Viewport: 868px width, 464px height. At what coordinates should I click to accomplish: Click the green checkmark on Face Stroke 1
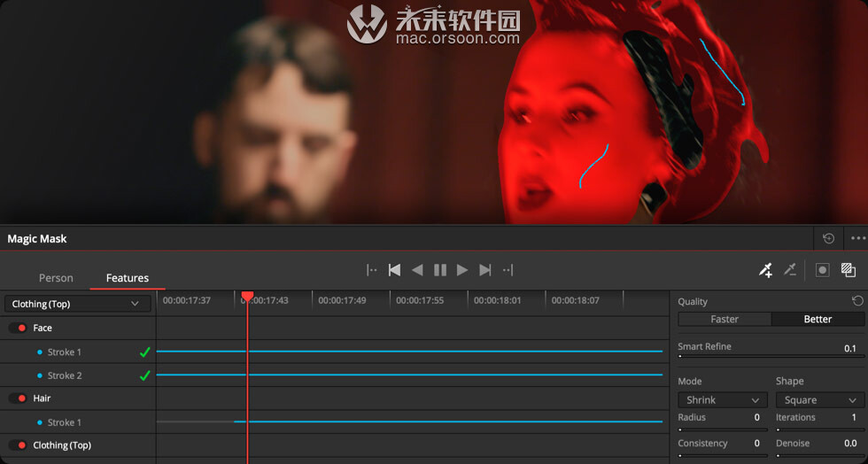tap(145, 352)
